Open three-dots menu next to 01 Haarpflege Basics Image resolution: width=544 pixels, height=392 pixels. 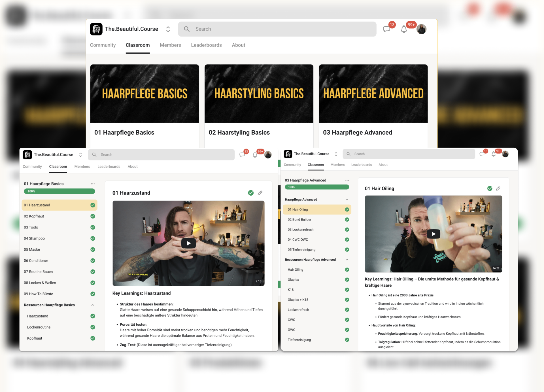click(x=93, y=184)
